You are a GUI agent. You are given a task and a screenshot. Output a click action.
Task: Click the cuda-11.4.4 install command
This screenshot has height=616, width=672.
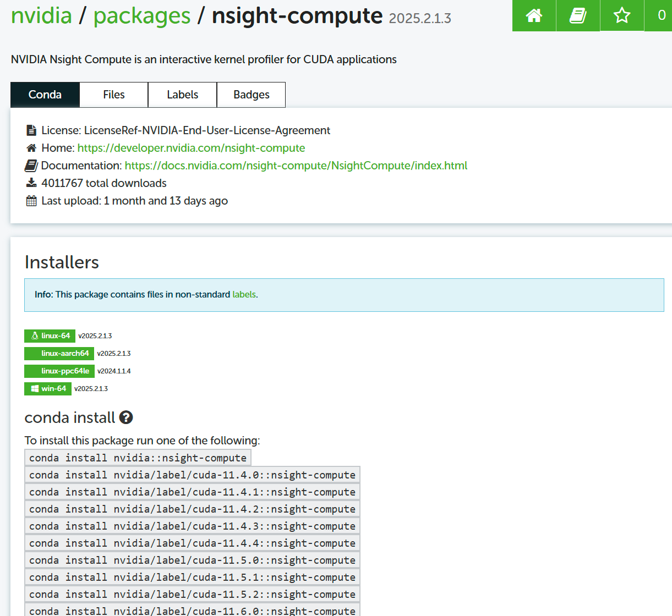click(193, 543)
